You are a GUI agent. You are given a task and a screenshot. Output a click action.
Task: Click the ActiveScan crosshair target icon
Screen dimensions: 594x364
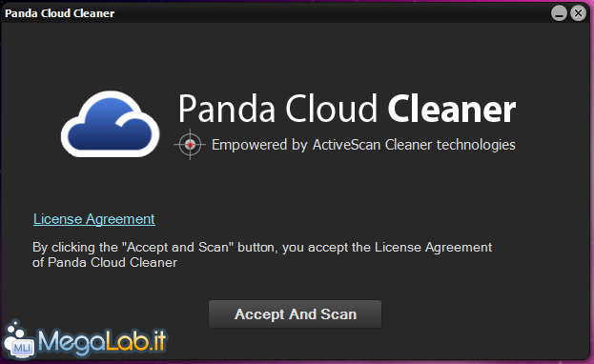coord(190,144)
